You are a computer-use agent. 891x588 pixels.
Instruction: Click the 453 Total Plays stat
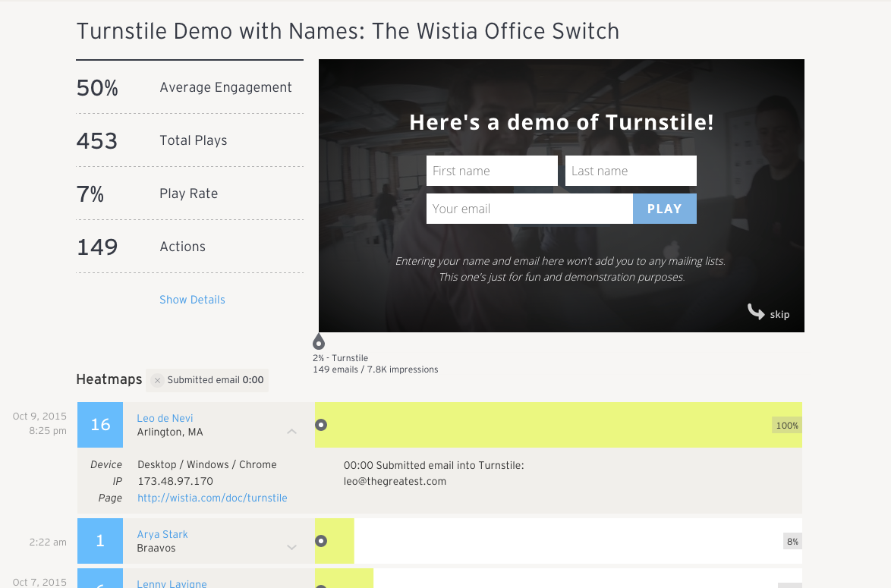[x=190, y=140]
